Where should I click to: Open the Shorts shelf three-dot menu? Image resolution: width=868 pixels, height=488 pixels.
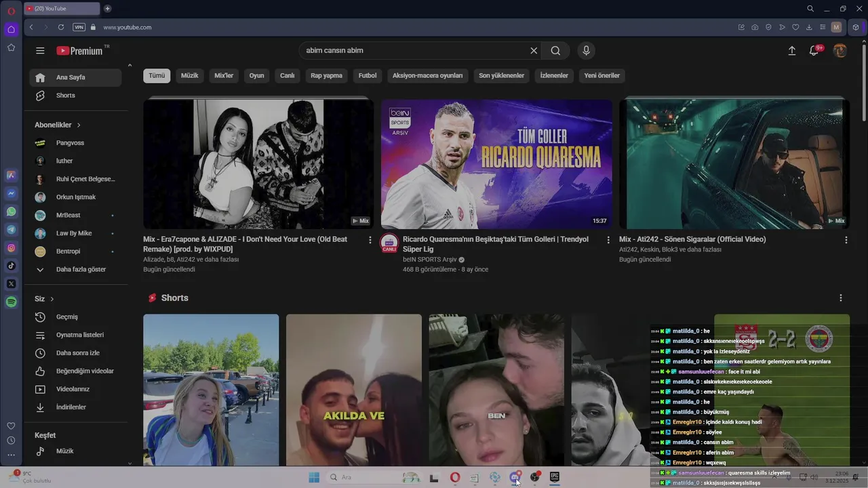point(841,298)
